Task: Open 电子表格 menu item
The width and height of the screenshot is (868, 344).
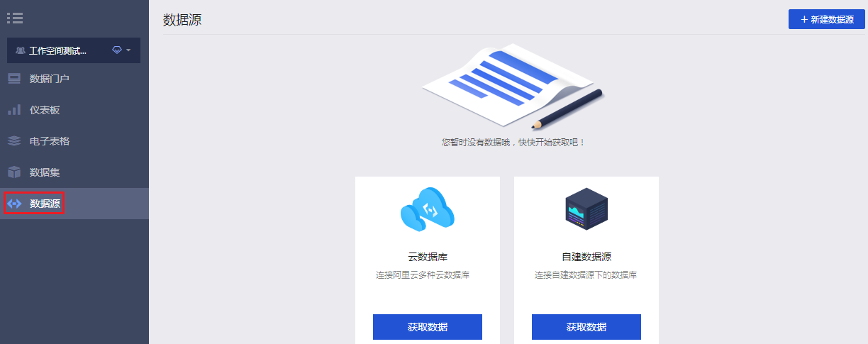Action: 74,141
